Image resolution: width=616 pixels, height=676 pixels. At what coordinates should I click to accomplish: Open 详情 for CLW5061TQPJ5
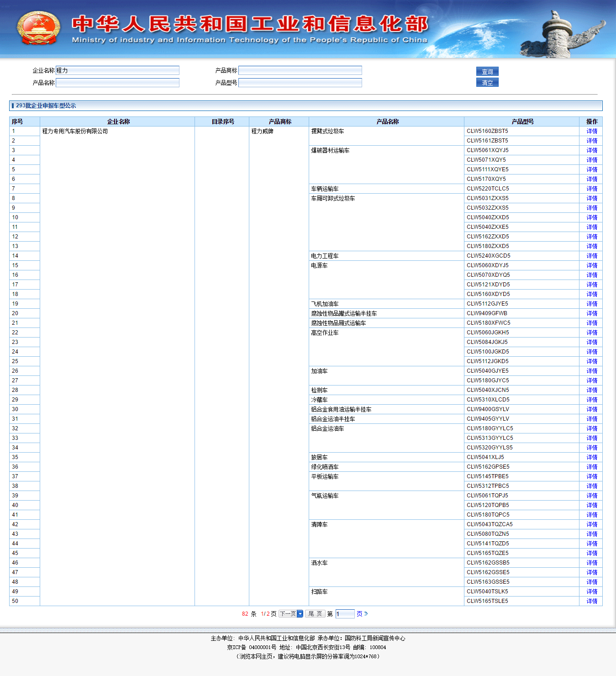(x=592, y=496)
